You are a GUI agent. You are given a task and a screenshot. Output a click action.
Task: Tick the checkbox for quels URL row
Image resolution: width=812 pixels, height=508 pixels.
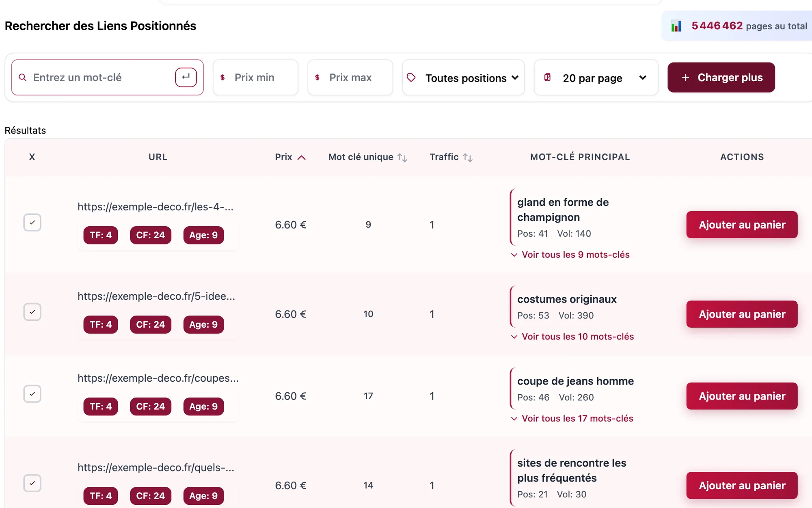click(x=32, y=483)
